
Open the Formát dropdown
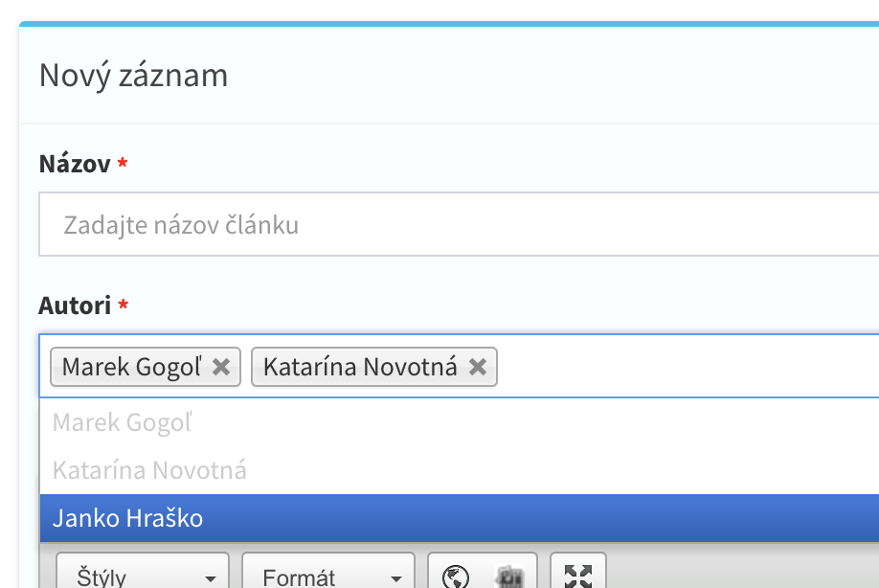(x=328, y=571)
